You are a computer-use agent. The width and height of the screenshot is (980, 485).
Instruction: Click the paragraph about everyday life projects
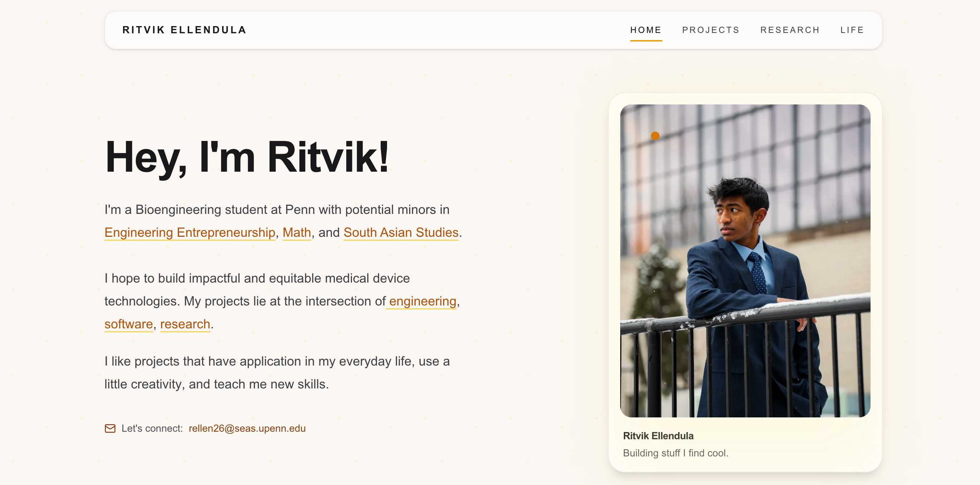pyautogui.click(x=277, y=373)
